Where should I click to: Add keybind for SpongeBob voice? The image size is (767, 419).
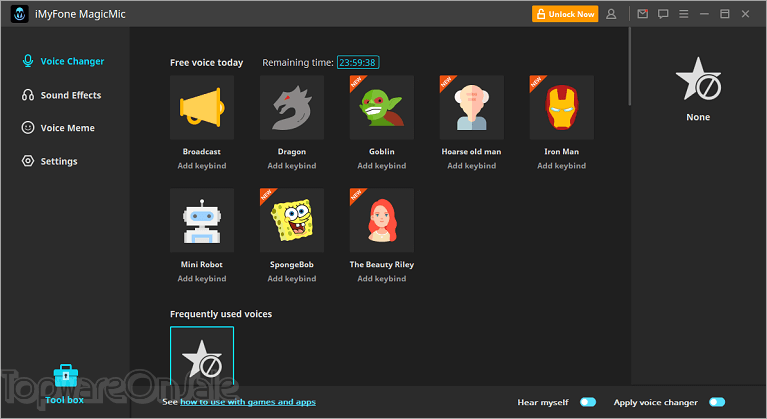[x=292, y=279]
